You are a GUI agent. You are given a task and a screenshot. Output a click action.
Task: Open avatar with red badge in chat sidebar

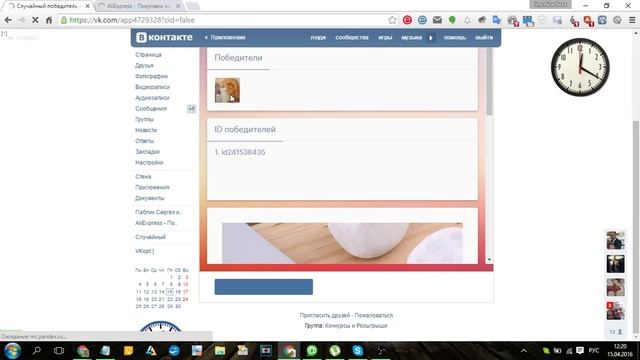pyautogui.click(x=615, y=311)
